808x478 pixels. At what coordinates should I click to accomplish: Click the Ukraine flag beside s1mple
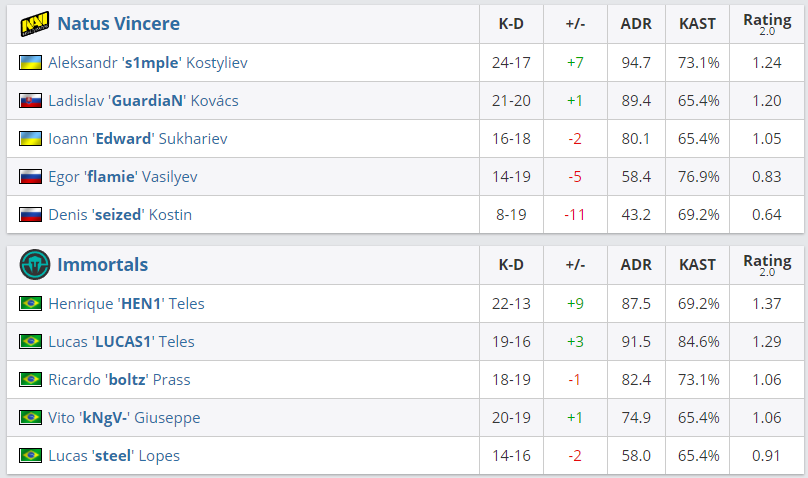(31, 63)
